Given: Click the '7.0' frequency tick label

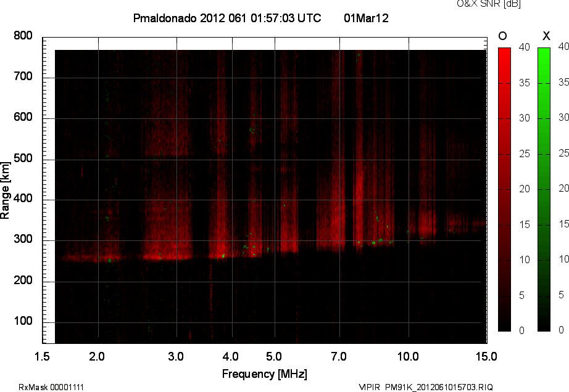Looking at the screenshot, I should point(339,356).
